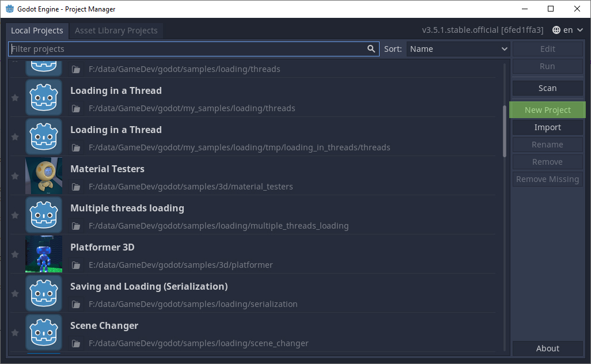Click the Import button
591x364 pixels.
[548, 127]
